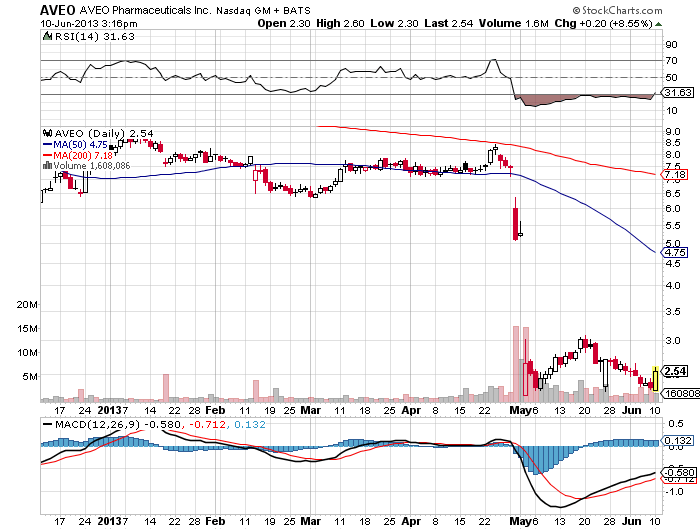Click the Volume 1.6M header value

click(x=513, y=23)
